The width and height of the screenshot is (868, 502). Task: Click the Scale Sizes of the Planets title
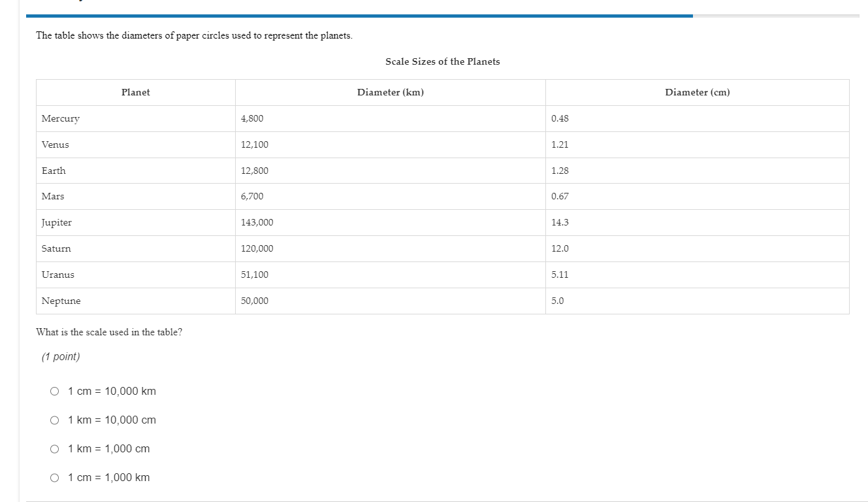tap(443, 61)
